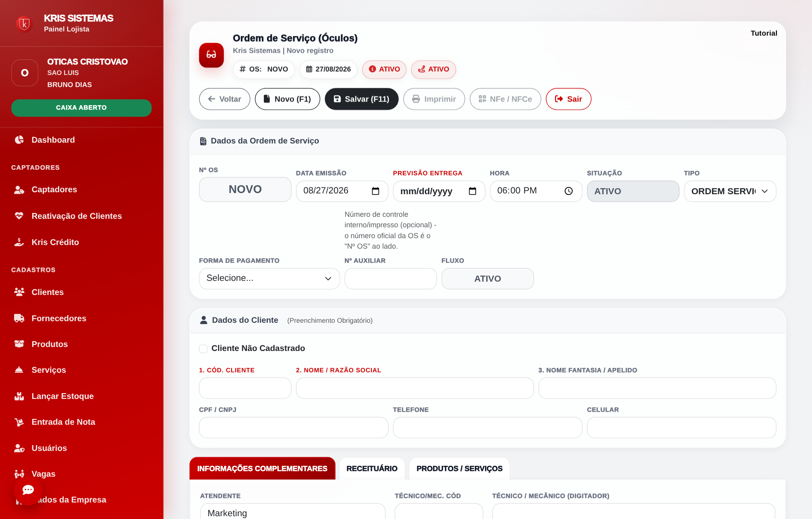Click the 'SAO LUIS' store location text
Image resolution: width=812 pixels, height=519 pixels.
[63, 73]
